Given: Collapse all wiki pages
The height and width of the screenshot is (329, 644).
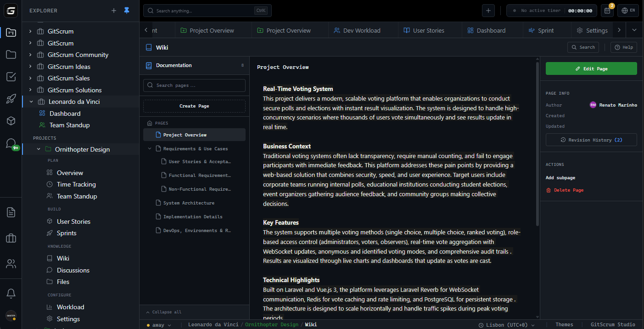Looking at the screenshot, I should (x=164, y=312).
